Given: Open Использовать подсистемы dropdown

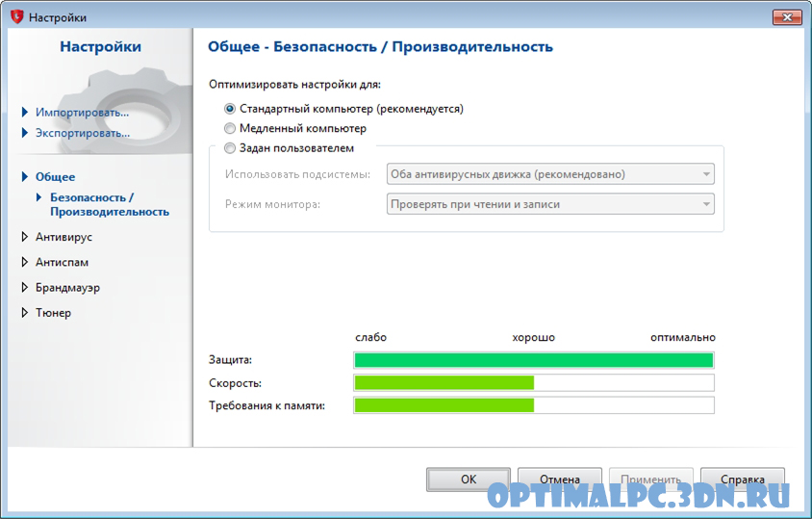Looking at the screenshot, I should click(550, 174).
